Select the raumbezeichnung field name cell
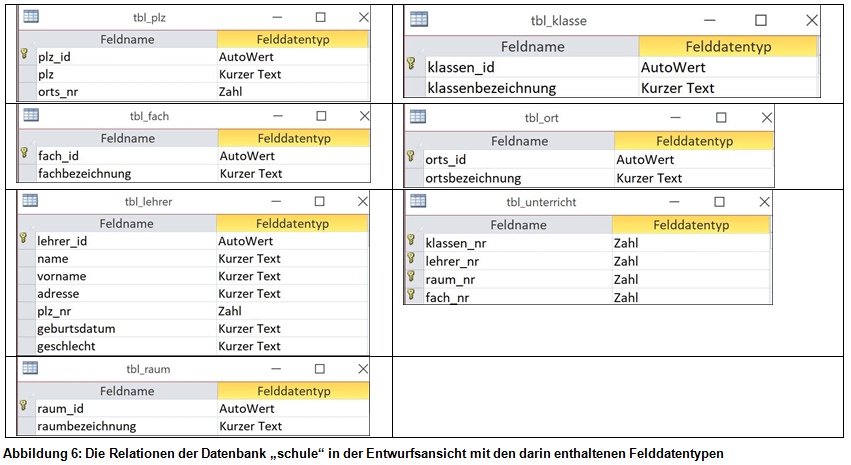Image resolution: width=851 pixels, height=465 pixels. (126, 426)
